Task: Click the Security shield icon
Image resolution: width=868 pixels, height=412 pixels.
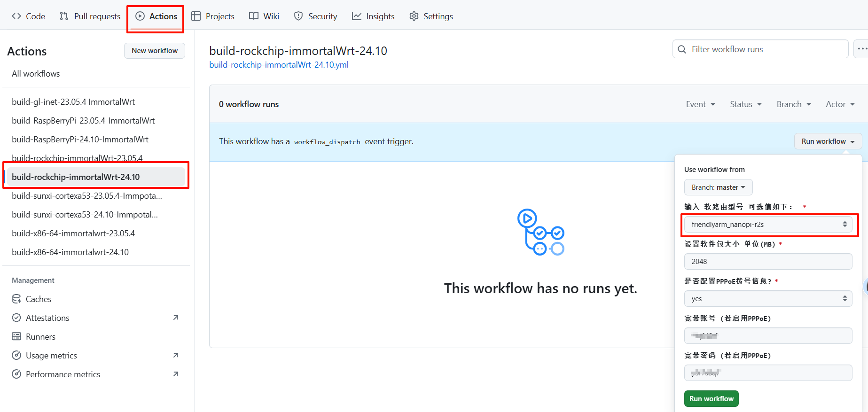Action: [298, 16]
